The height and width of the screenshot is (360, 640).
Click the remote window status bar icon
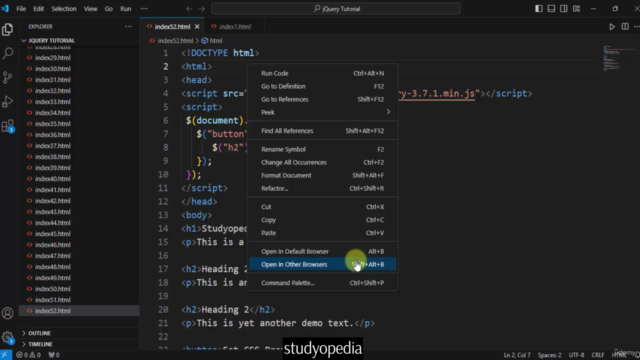pyautogui.click(x=6, y=355)
